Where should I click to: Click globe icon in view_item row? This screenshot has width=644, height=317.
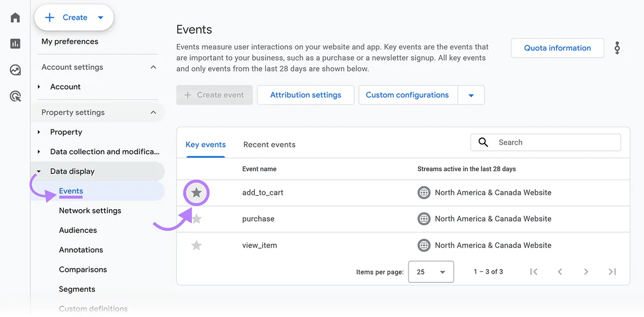tap(424, 245)
